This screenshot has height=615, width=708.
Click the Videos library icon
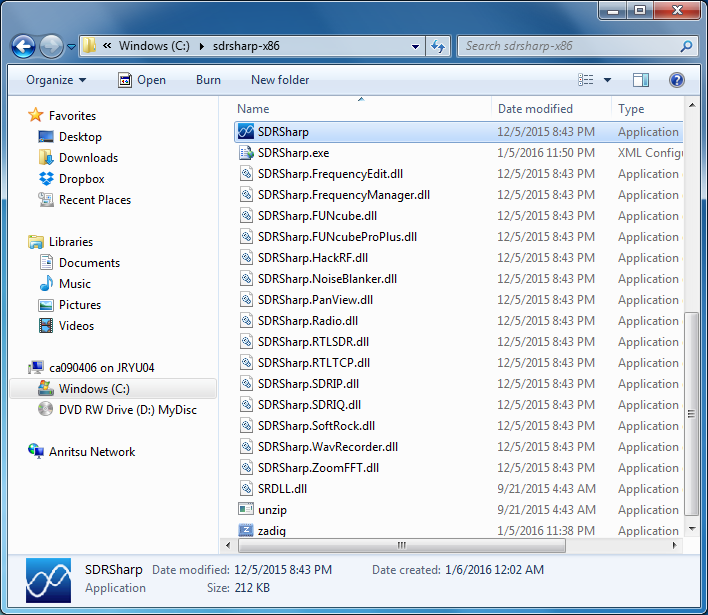46,325
